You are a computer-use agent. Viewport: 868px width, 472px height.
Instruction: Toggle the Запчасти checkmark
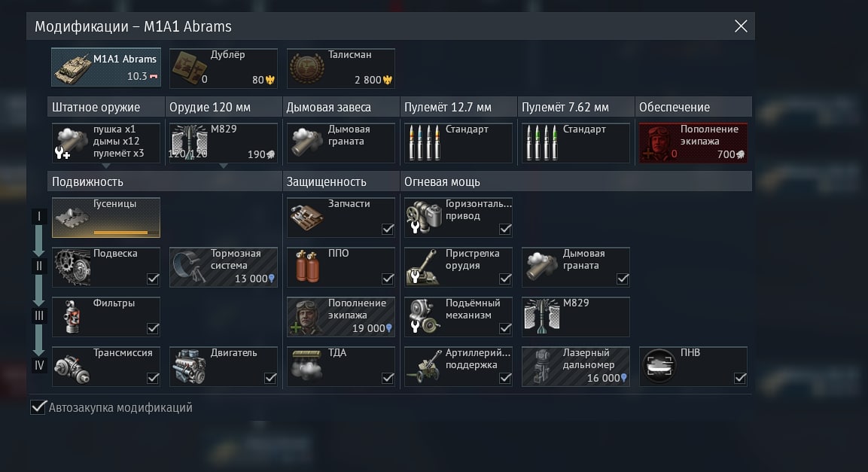(x=388, y=229)
